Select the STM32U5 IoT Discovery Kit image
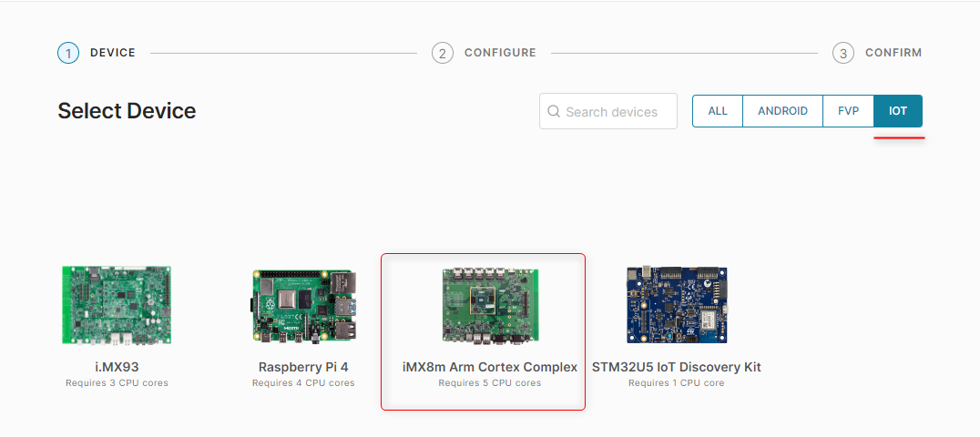The height and width of the screenshot is (437, 980). pyautogui.click(x=677, y=305)
